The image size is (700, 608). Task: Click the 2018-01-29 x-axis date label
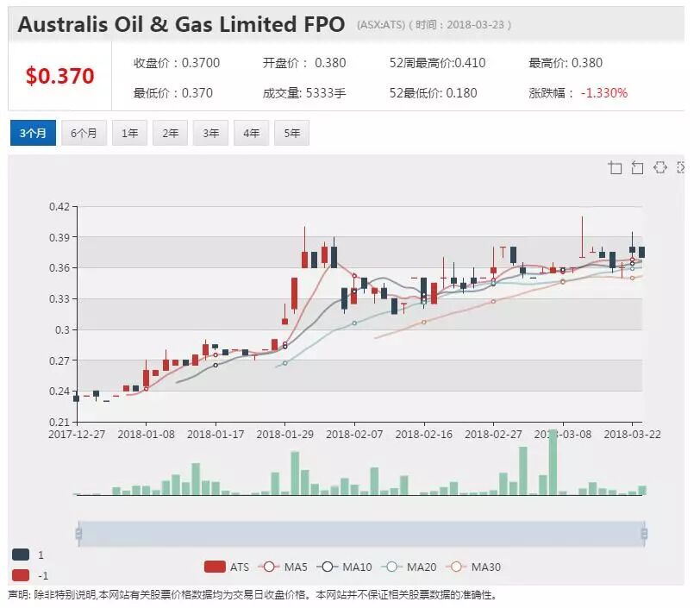pyautogui.click(x=284, y=434)
